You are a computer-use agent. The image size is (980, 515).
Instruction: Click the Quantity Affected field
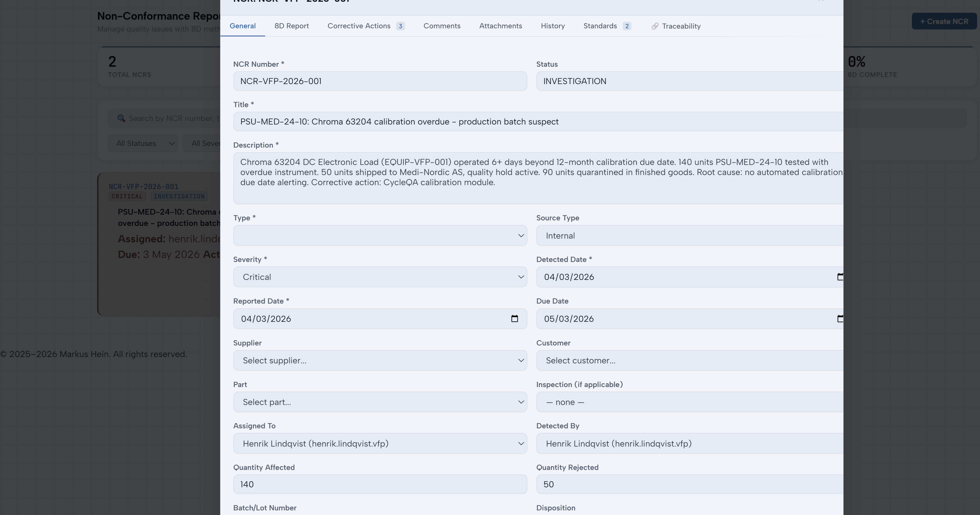click(x=380, y=484)
